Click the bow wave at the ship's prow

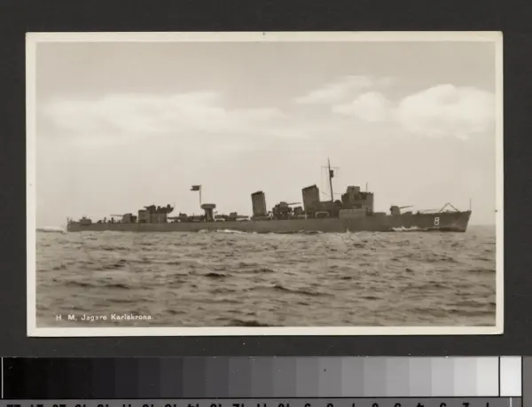point(408,229)
